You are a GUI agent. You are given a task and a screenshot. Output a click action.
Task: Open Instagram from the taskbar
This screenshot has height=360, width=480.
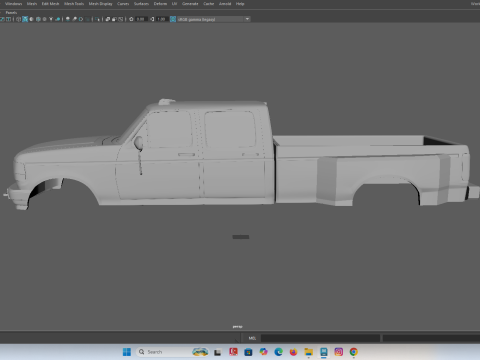339,352
